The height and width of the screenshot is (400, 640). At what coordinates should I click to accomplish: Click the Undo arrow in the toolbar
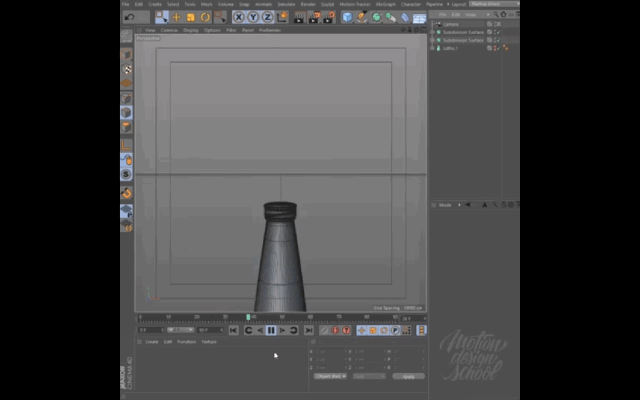[x=129, y=17]
